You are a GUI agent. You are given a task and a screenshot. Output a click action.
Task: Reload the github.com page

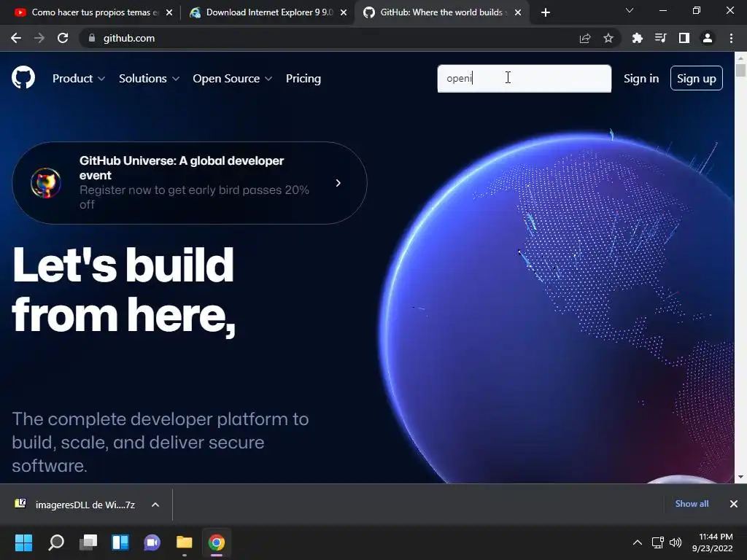click(x=63, y=38)
